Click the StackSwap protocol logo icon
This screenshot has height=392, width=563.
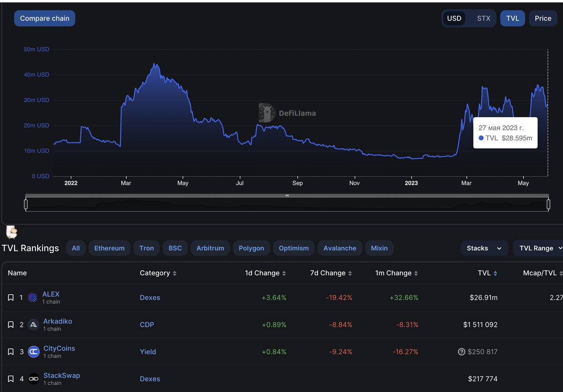point(33,379)
